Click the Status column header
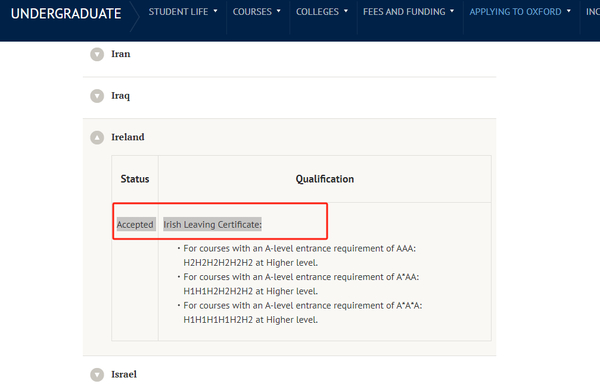The width and height of the screenshot is (600, 387). click(135, 179)
